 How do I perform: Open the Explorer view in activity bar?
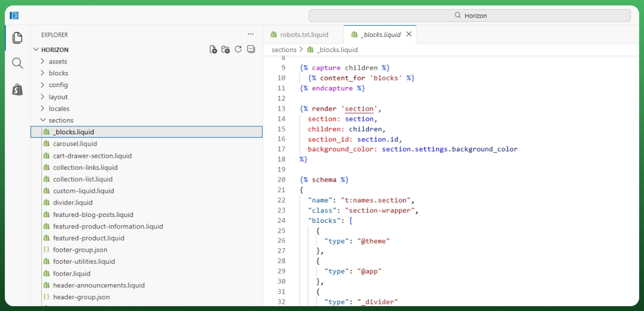click(x=17, y=38)
